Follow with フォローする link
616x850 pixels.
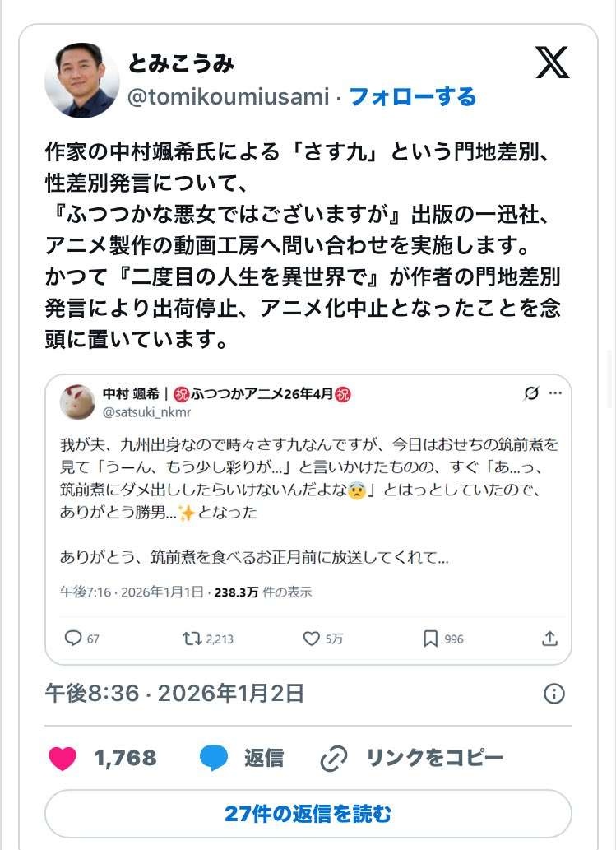pos(413,97)
